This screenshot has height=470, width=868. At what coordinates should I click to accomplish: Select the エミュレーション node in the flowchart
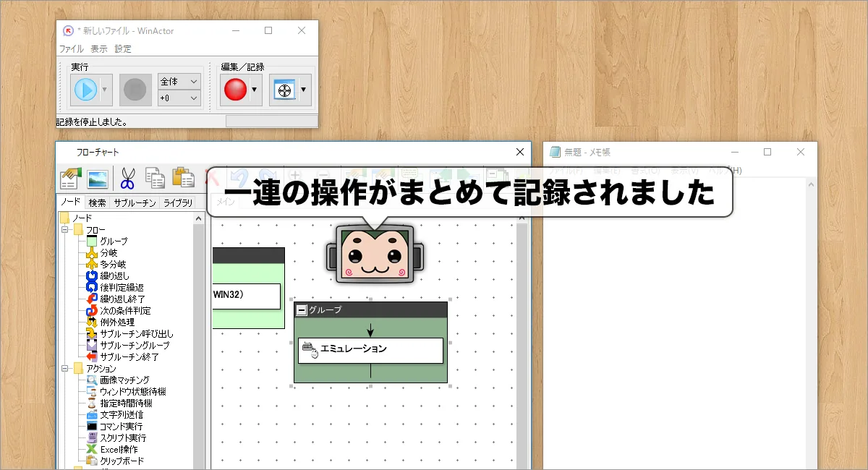click(370, 350)
